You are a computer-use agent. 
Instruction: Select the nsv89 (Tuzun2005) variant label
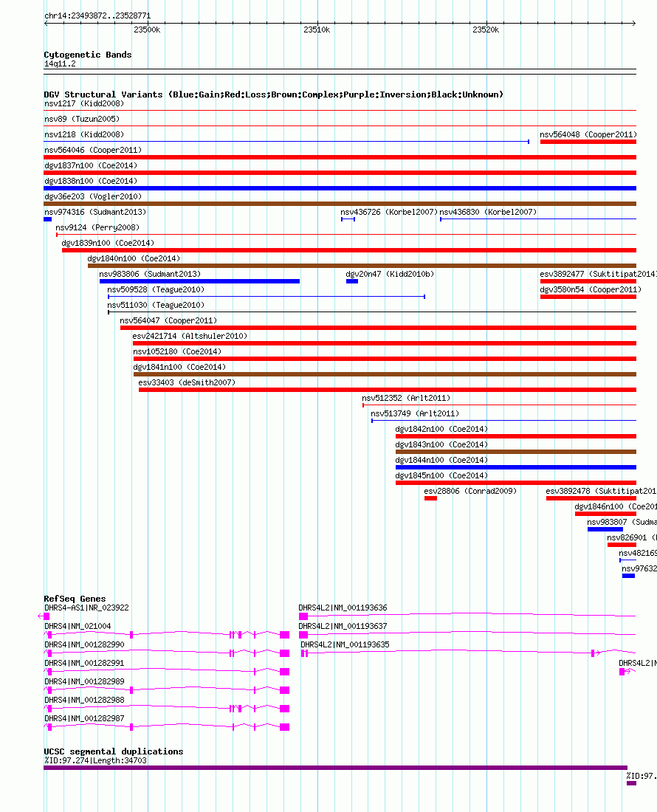[x=82, y=119]
